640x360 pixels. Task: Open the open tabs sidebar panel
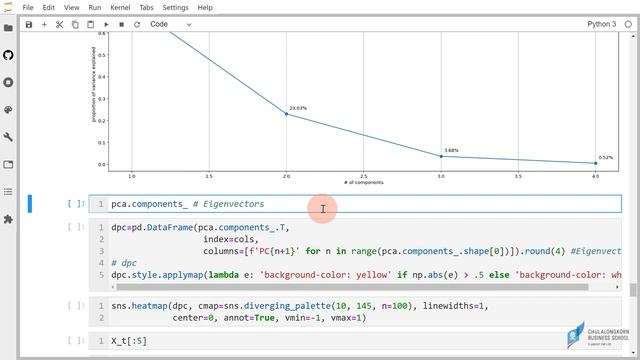coord(8,164)
